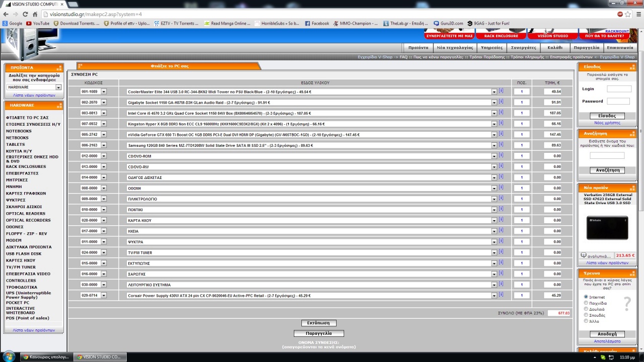Click info icon for Samsung 120GB 840 SSD row
This screenshot has height=362, width=644.
pos(501,145)
